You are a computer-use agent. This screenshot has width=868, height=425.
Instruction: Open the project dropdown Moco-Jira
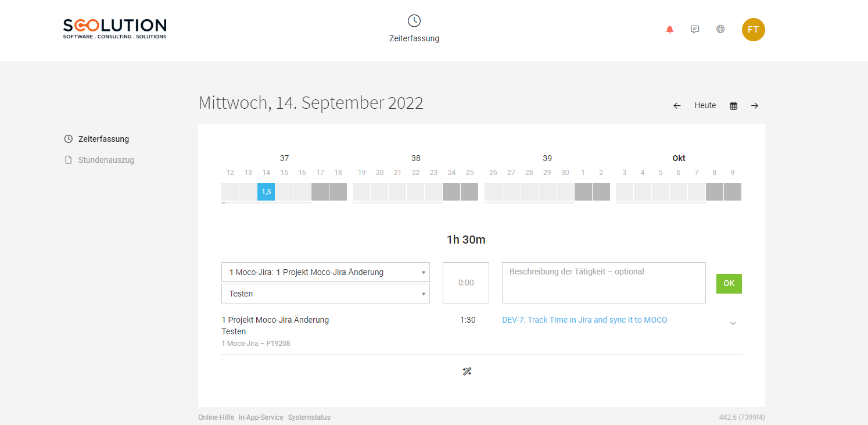click(325, 272)
